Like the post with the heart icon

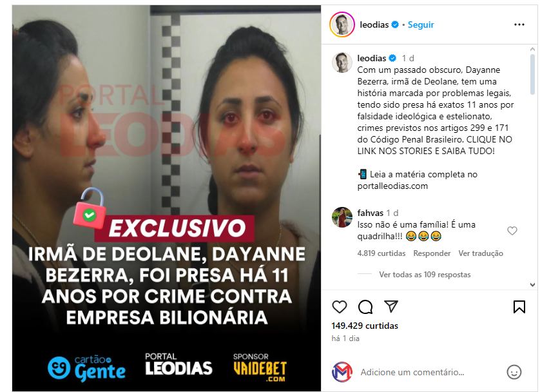pos(339,307)
